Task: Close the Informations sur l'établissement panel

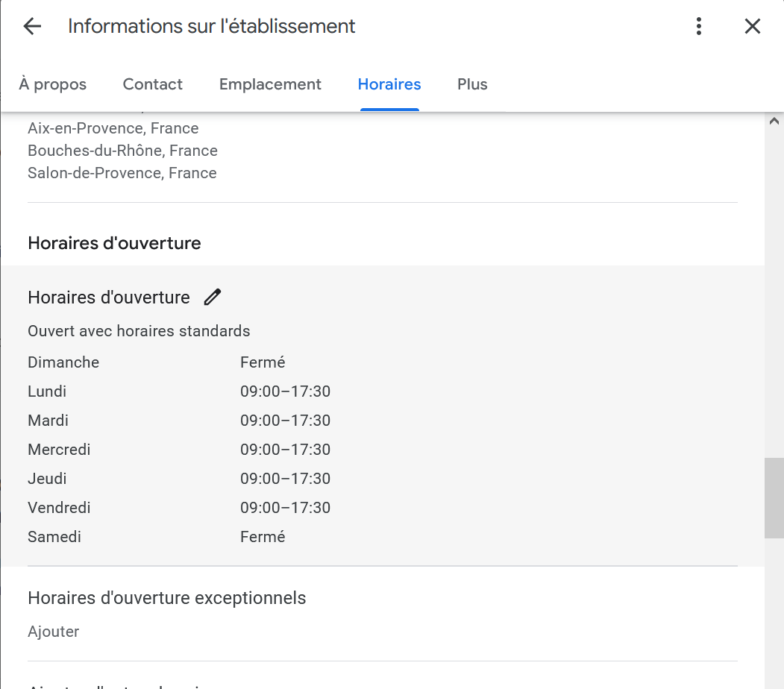Action: (753, 27)
